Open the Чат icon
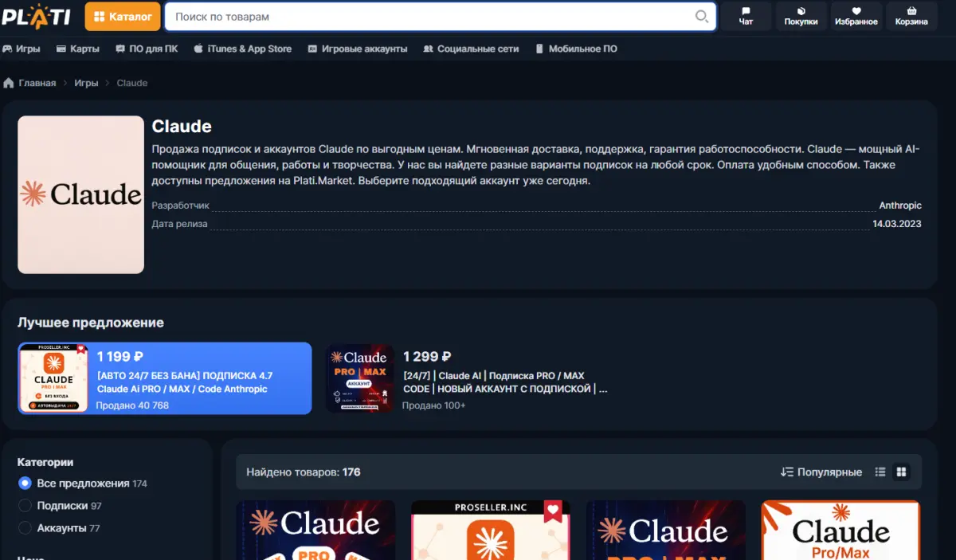Image resolution: width=956 pixels, height=560 pixels. (x=746, y=16)
